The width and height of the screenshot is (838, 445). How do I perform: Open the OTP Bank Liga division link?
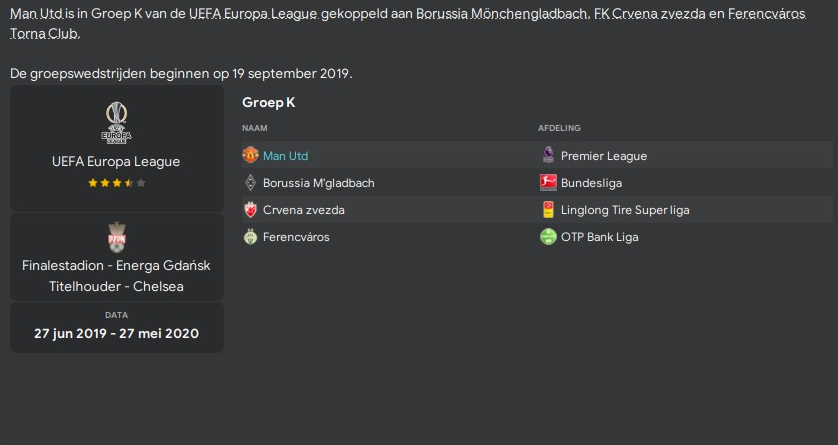coord(600,237)
